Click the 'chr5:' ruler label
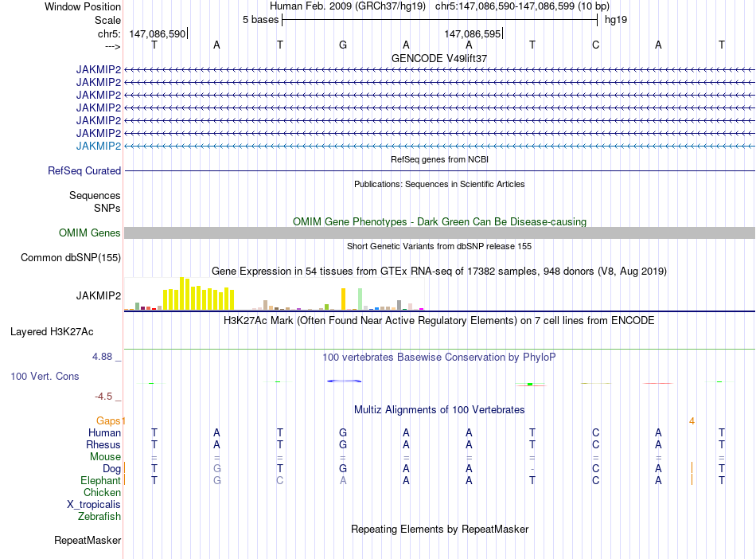Image resolution: width=756 pixels, height=559 pixels. (x=109, y=33)
